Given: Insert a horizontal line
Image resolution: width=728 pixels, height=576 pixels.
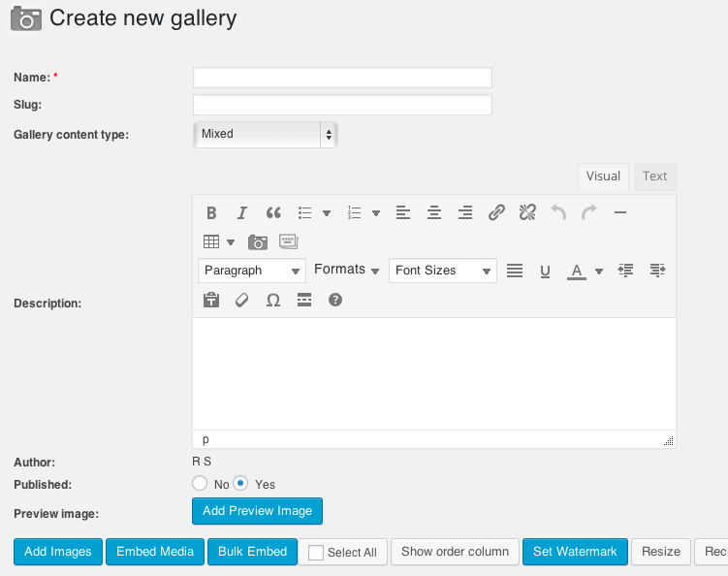Looking at the screenshot, I should click(x=620, y=213).
